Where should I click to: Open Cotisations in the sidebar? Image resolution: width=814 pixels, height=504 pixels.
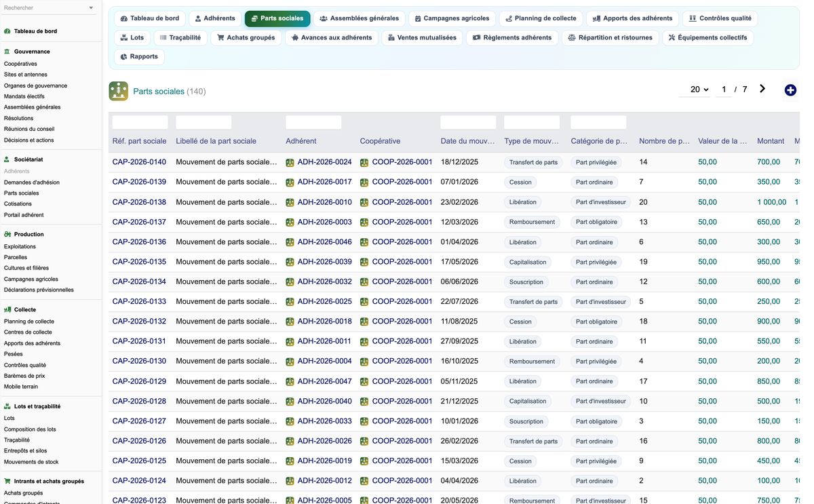[18, 204]
